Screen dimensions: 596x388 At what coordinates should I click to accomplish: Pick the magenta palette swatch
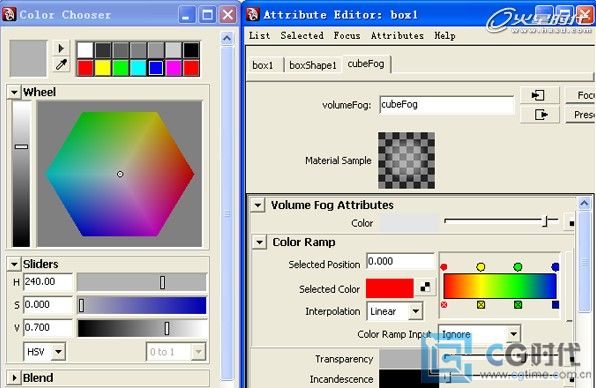click(x=174, y=68)
